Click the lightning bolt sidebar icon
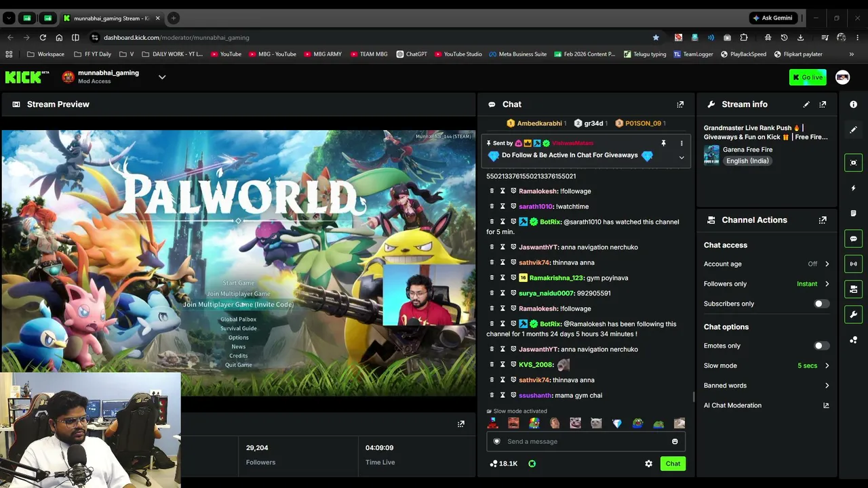The image size is (868, 488). [x=854, y=188]
